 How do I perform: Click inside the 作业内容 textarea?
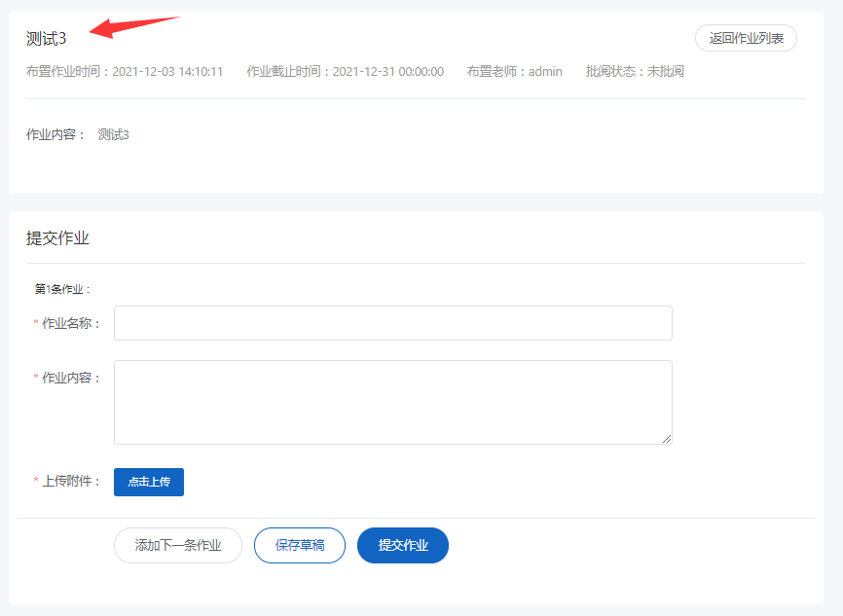pos(393,402)
